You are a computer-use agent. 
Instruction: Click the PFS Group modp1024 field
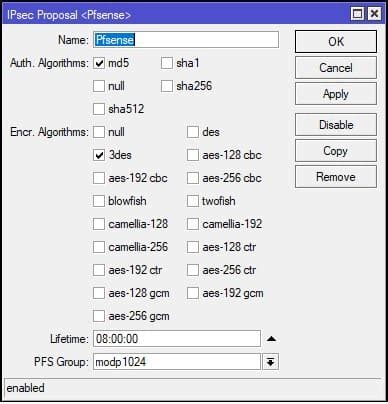point(177,362)
